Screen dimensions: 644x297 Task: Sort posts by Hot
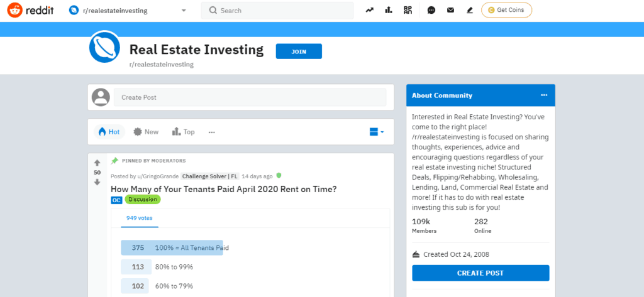click(x=109, y=132)
